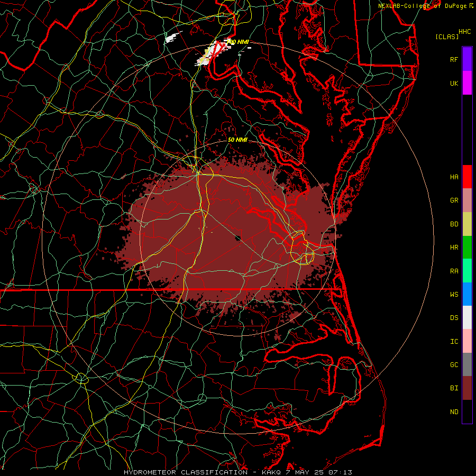Click the IC legend label
Image resolution: width=476 pixels, height=476 pixels.
click(454, 341)
